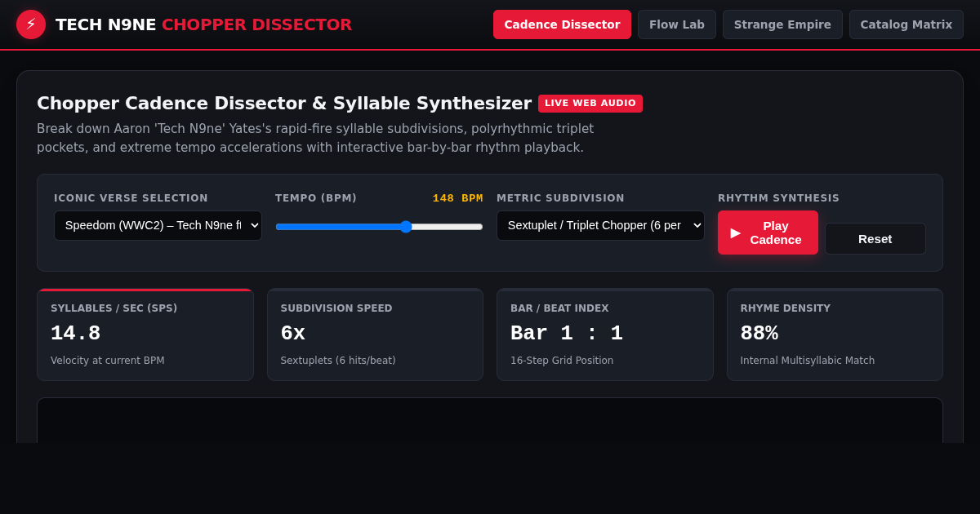Viewport: 980px width, 514px height.
Task: Click the Play Cadence button
Action: pyautogui.click(x=768, y=233)
